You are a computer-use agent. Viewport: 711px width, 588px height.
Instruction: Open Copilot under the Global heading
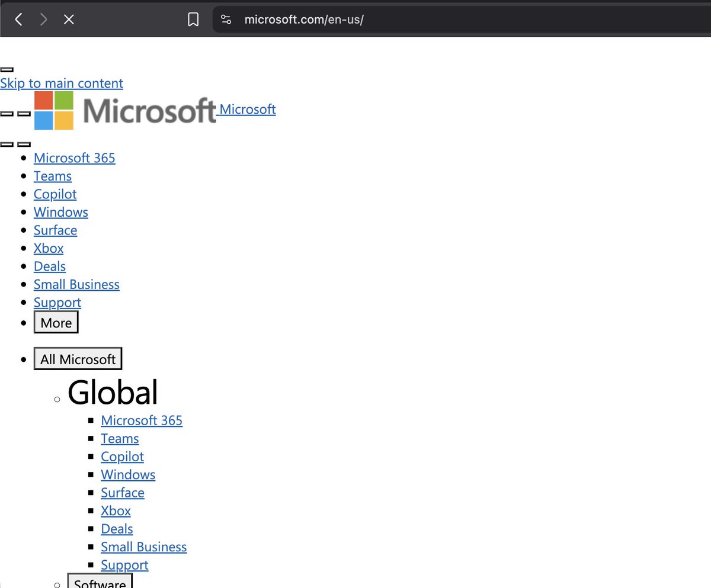pyautogui.click(x=122, y=457)
